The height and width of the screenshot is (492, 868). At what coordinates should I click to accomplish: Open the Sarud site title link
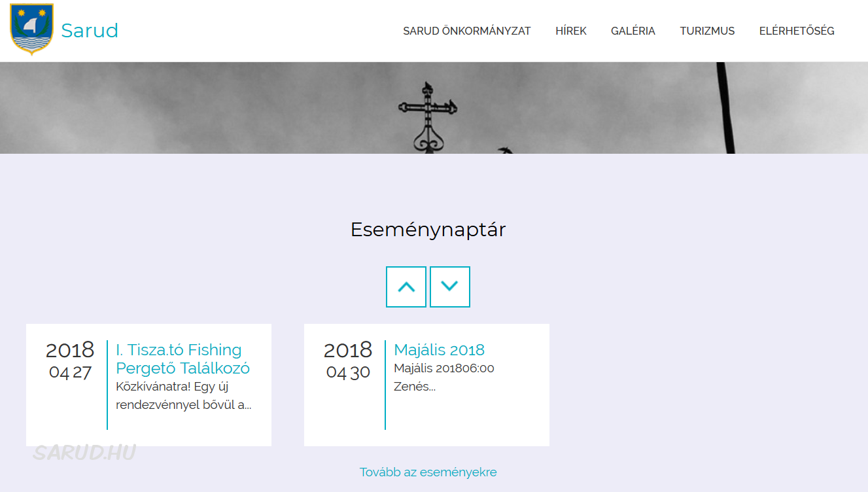(90, 31)
